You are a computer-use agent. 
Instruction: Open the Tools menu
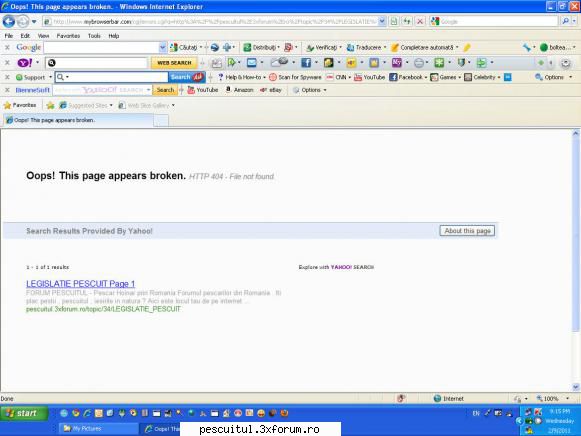tap(94, 36)
